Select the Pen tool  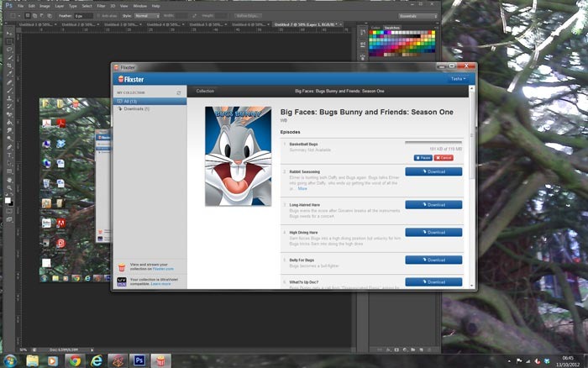pos(9,147)
